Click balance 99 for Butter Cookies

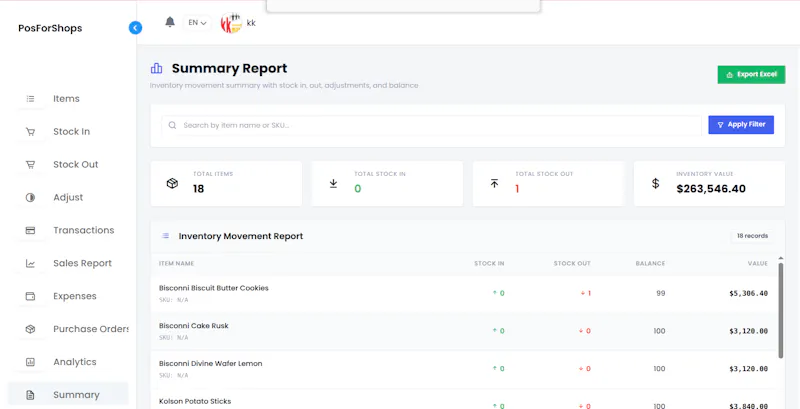(x=661, y=293)
